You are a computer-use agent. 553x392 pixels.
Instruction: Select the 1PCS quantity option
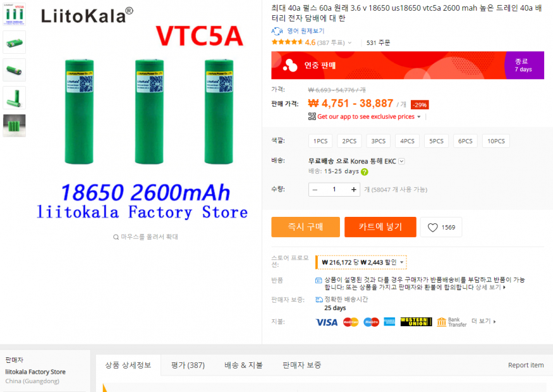320,141
